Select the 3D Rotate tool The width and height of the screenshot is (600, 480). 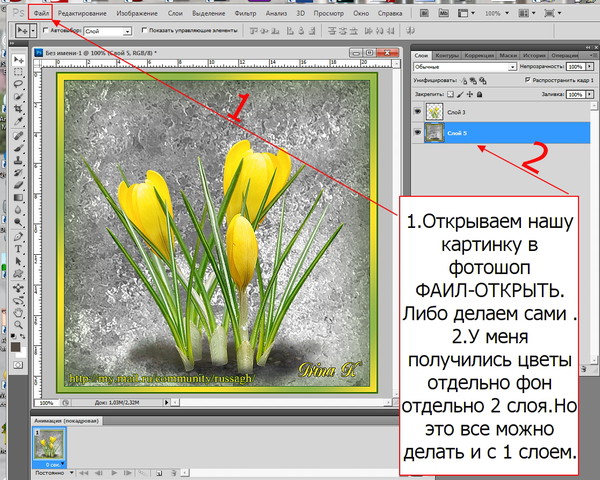[x=18, y=288]
